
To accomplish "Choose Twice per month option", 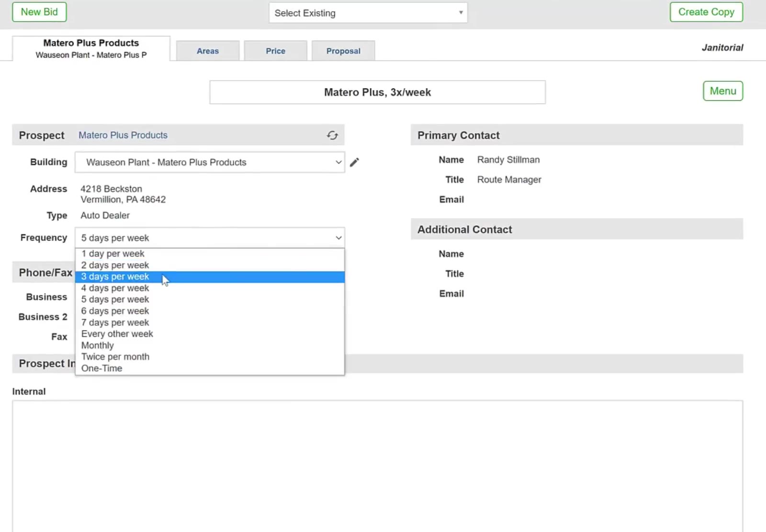I will point(210,357).
